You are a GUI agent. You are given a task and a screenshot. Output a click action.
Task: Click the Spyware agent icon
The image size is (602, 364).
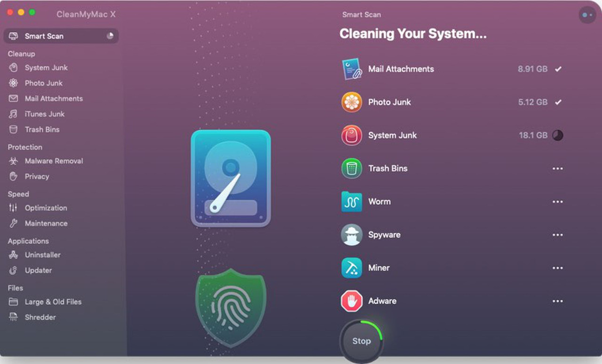coord(351,235)
